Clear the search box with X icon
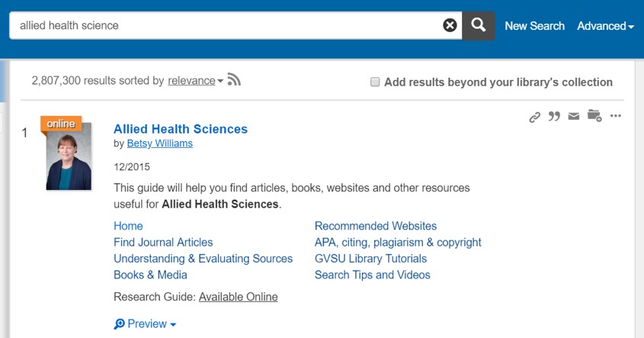Viewport: 644px width, 338px height. click(450, 25)
